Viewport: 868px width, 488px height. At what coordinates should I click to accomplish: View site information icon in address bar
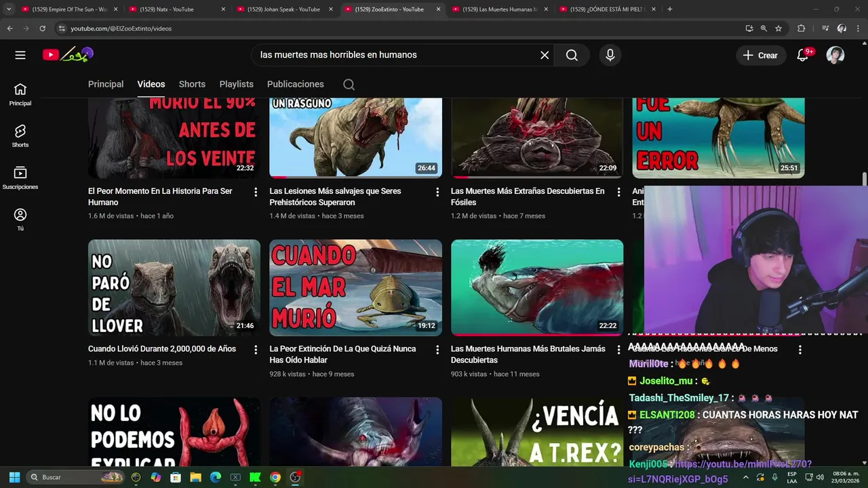click(62, 28)
